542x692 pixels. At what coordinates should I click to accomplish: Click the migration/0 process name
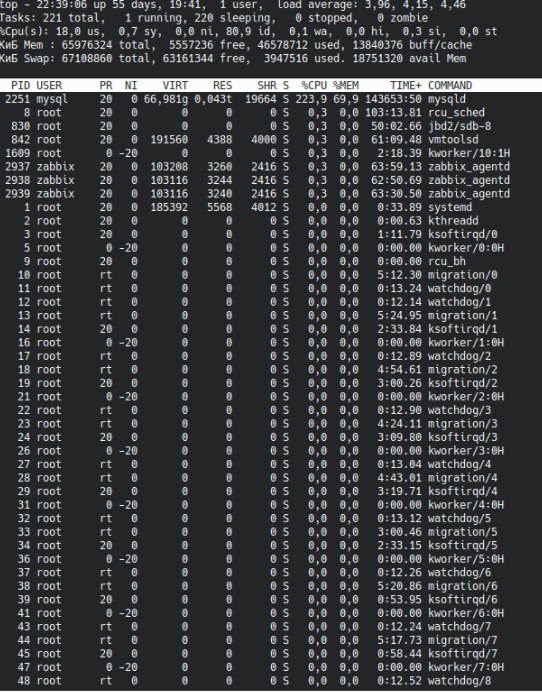tap(463, 275)
